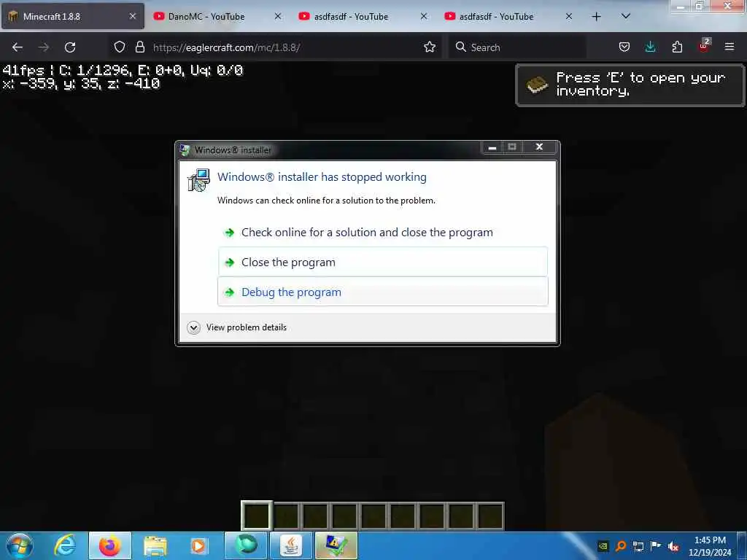Bookmark this page with the star
This screenshot has width=747, height=560.
pyautogui.click(x=430, y=47)
